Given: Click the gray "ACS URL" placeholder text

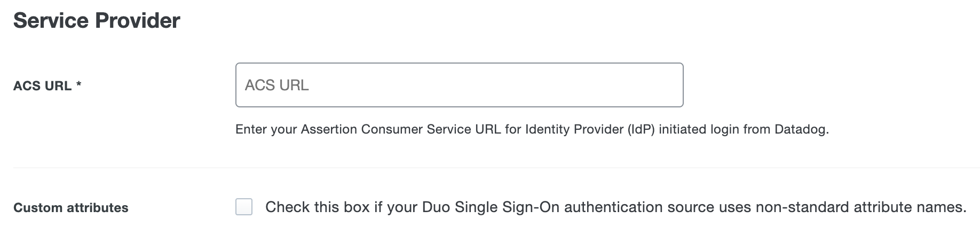Looking at the screenshot, I should 276,85.
